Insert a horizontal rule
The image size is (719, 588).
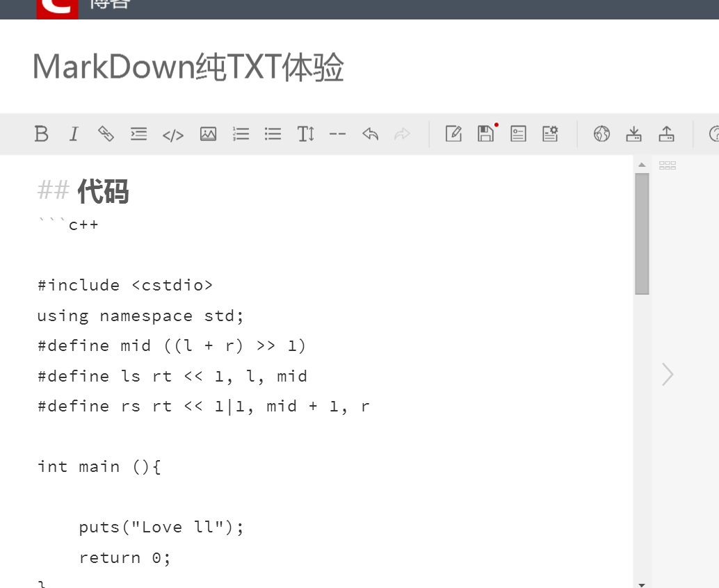click(x=338, y=133)
